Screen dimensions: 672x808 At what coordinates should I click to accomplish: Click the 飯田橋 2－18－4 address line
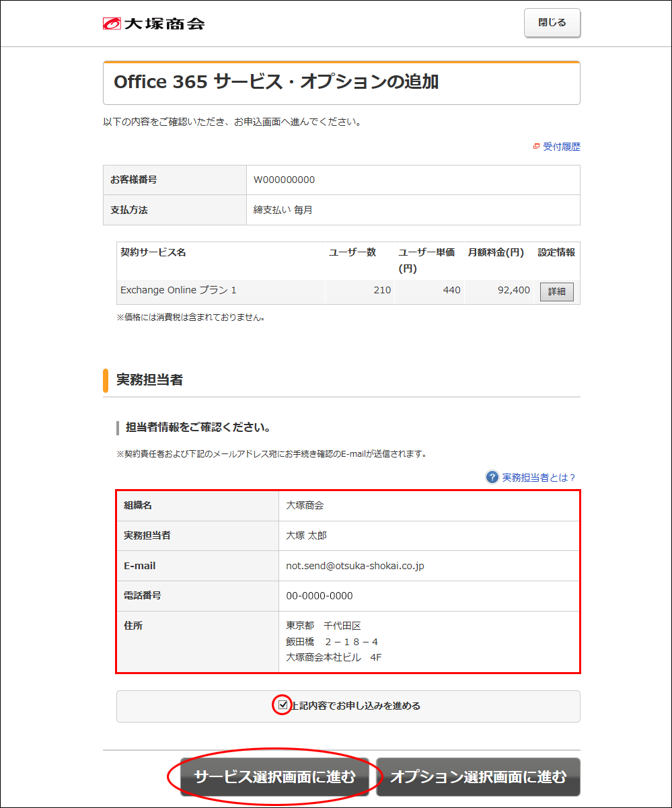(x=332, y=642)
